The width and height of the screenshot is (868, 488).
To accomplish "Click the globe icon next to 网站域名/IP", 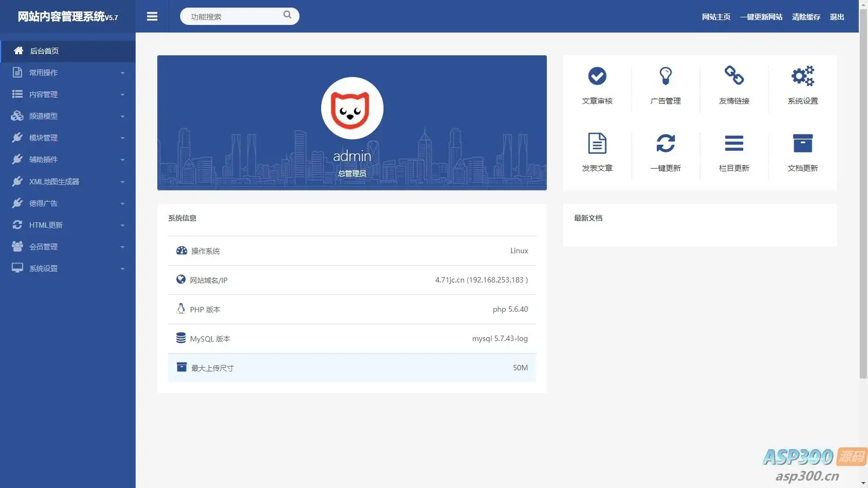I will [x=181, y=279].
